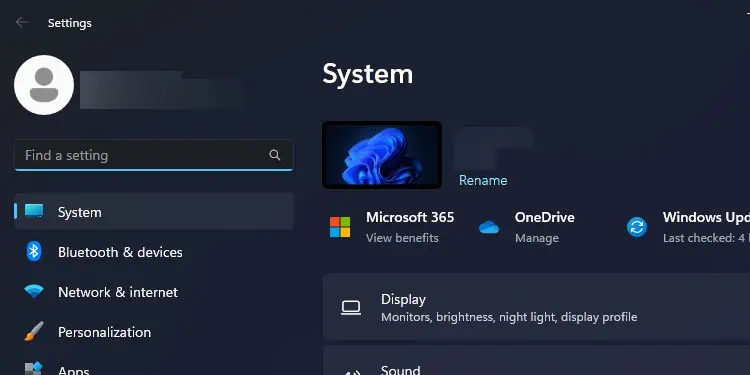Click the Last checked status text
Image resolution: width=750 pixels, height=375 pixels.
706,238
